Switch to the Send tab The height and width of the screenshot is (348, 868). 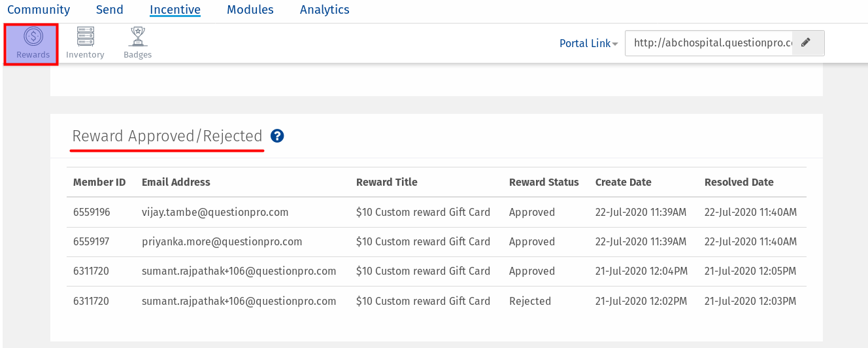(x=109, y=10)
